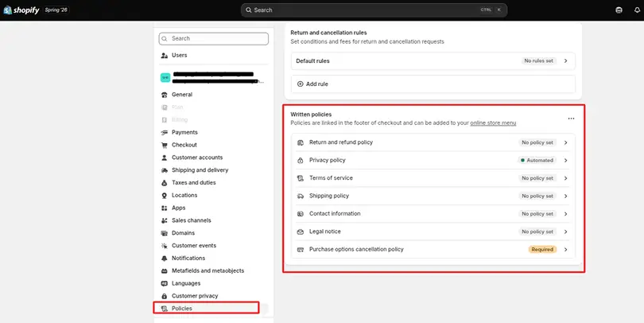Click the Purchase options cancellation policy icon
Viewport: 644px width, 323px height.
(x=301, y=250)
